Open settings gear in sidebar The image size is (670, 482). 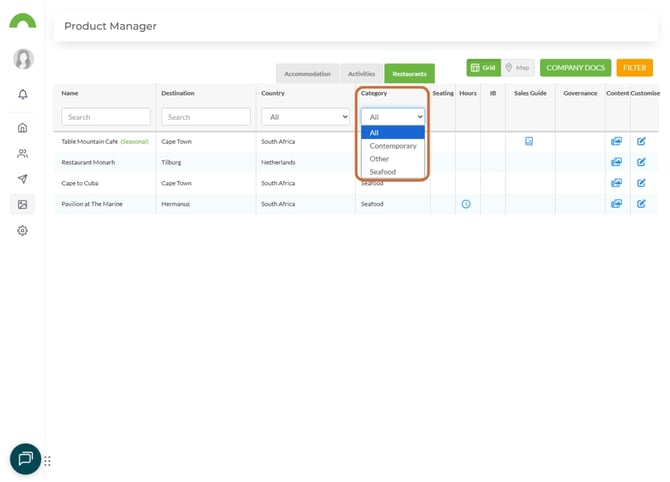tap(22, 230)
